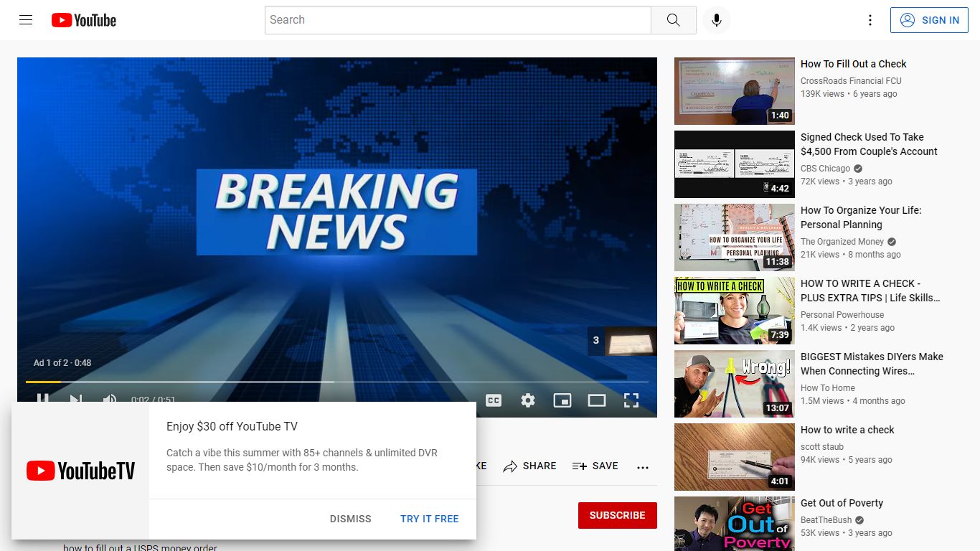Open the hamburger guide menu

coord(26,20)
